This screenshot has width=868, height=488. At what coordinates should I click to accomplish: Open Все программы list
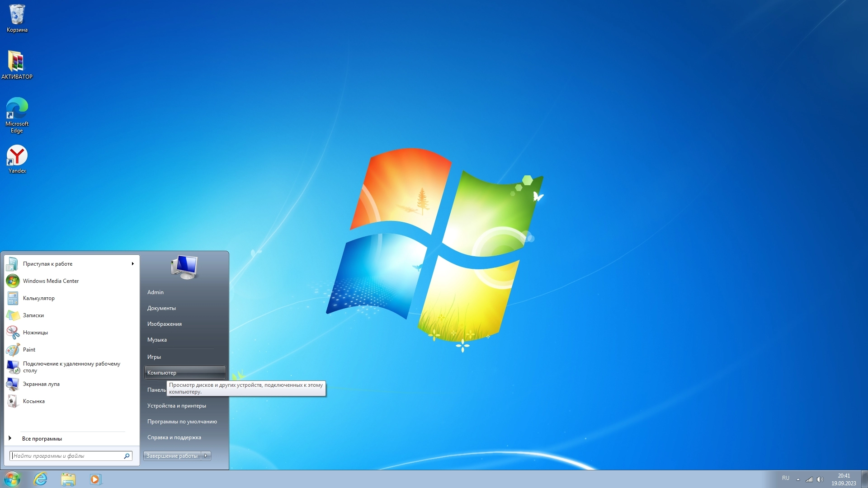42,438
